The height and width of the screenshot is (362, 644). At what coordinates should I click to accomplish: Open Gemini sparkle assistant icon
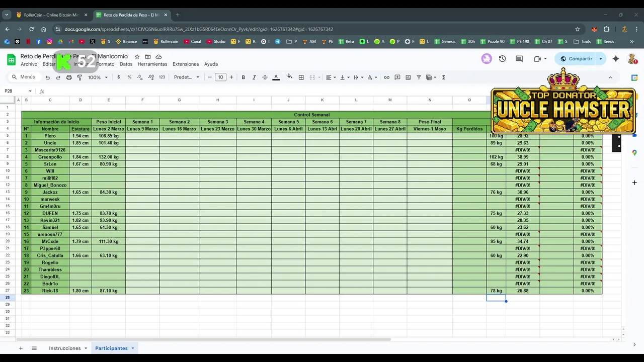point(616,59)
